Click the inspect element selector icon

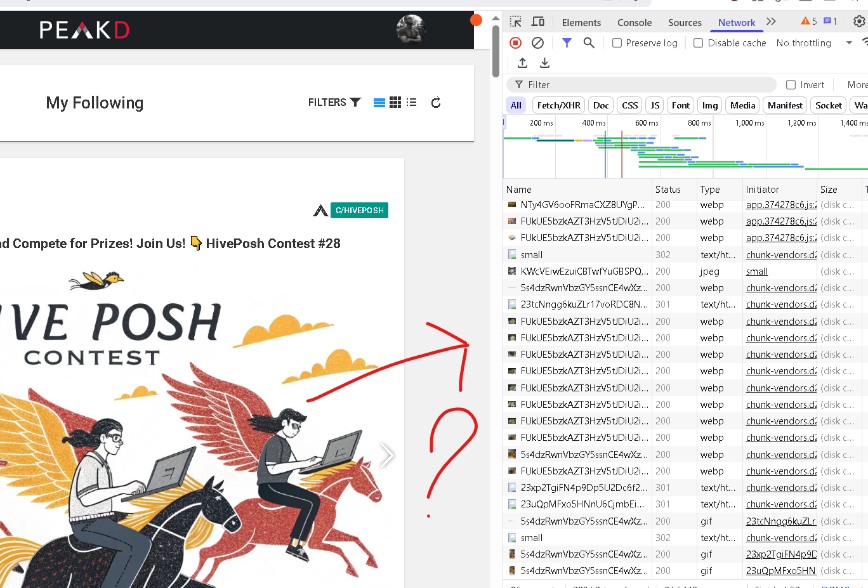click(x=515, y=22)
